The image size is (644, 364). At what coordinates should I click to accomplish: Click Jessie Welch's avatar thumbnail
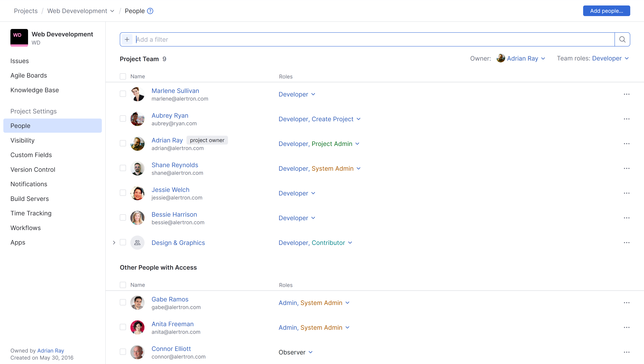click(137, 193)
